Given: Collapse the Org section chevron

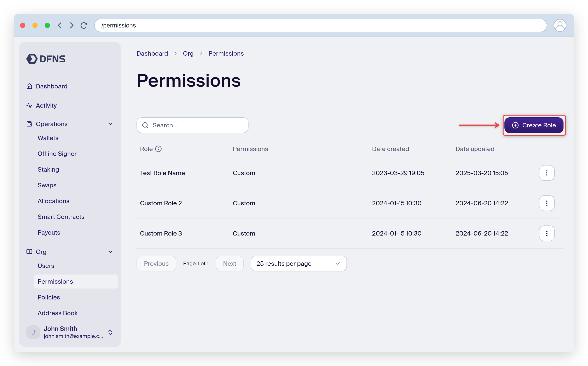Looking at the screenshot, I should [110, 252].
